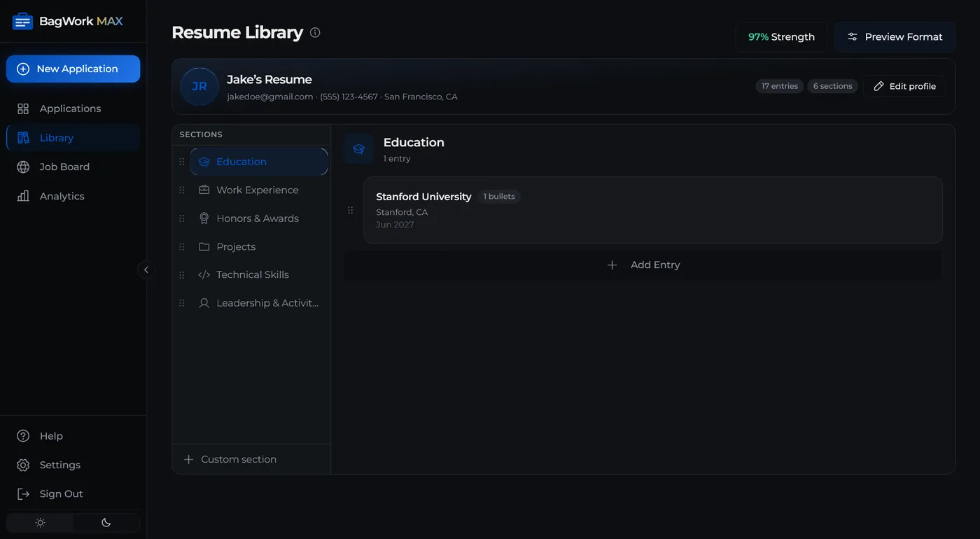The height and width of the screenshot is (539, 980).
Task: Open the Stanford University entry card
Action: (x=652, y=210)
